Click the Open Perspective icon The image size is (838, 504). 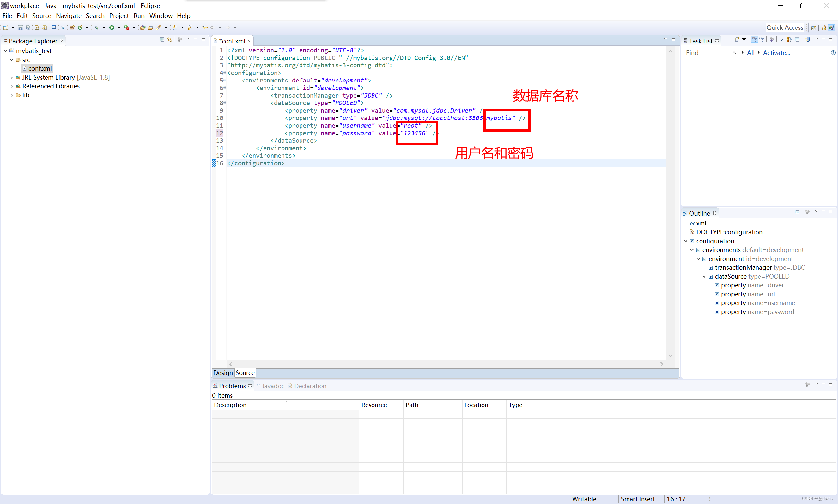click(813, 28)
